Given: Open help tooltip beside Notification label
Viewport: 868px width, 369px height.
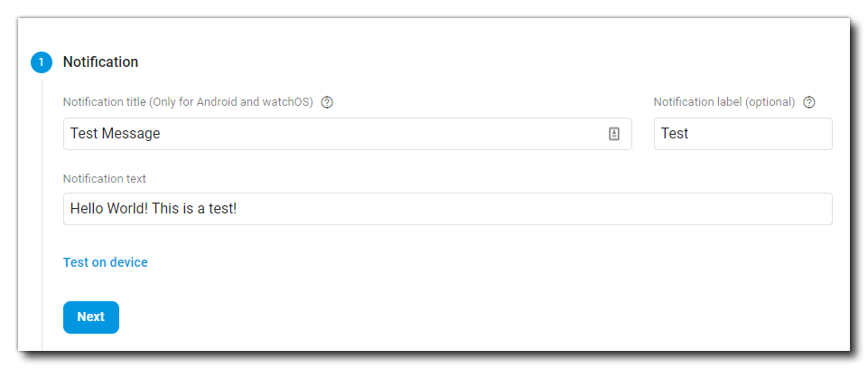Looking at the screenshot, I should point(809,102).
